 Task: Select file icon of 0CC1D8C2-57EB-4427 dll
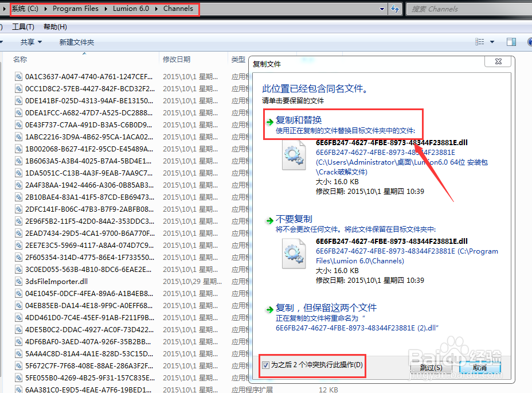[x=19, y=89]
